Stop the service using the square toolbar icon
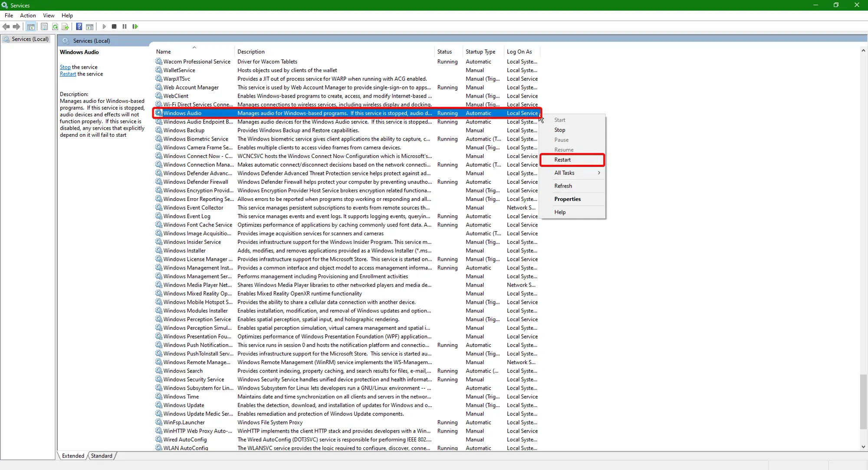This screenshot has height=470, width=868. tap(114, 26)
